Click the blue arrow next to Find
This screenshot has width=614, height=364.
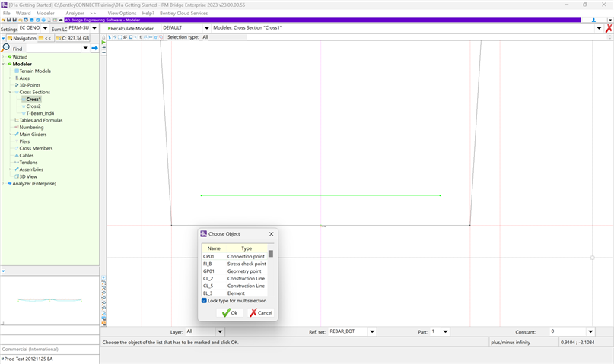tap(94, 48)
